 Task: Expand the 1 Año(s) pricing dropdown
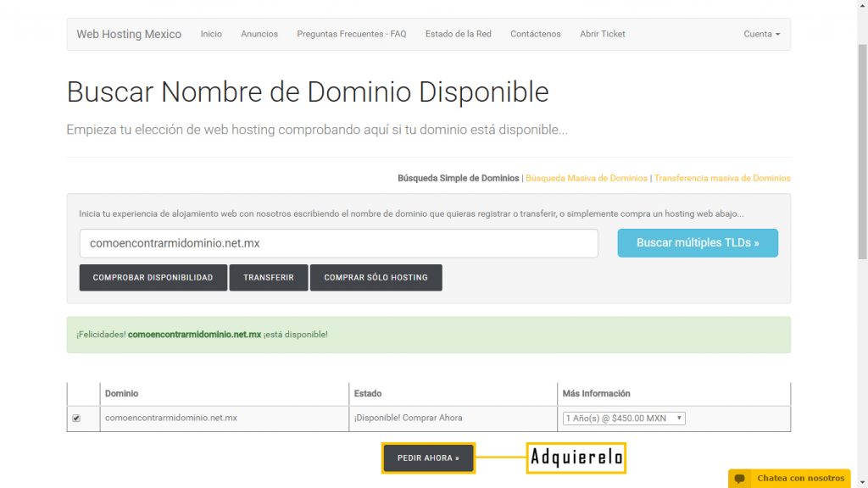tap(623, 419)
